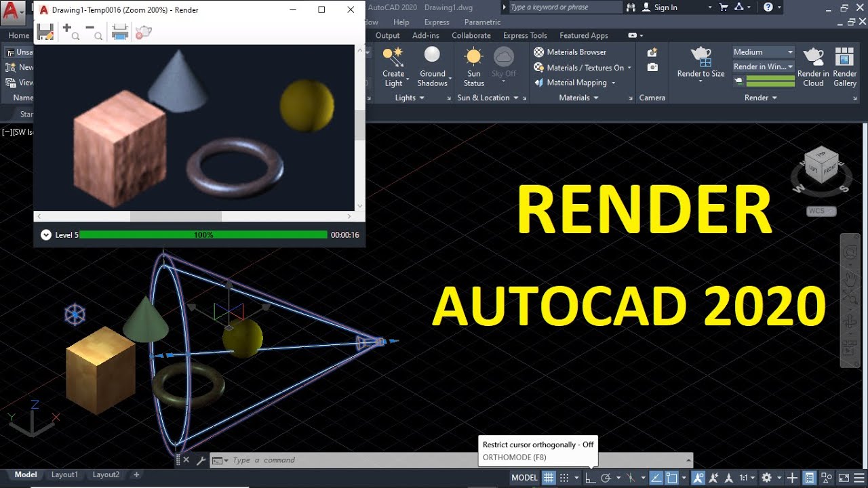Viewport: 868px width, 488px height.
Task: Add a new layout tab
Action: [136, 475]
